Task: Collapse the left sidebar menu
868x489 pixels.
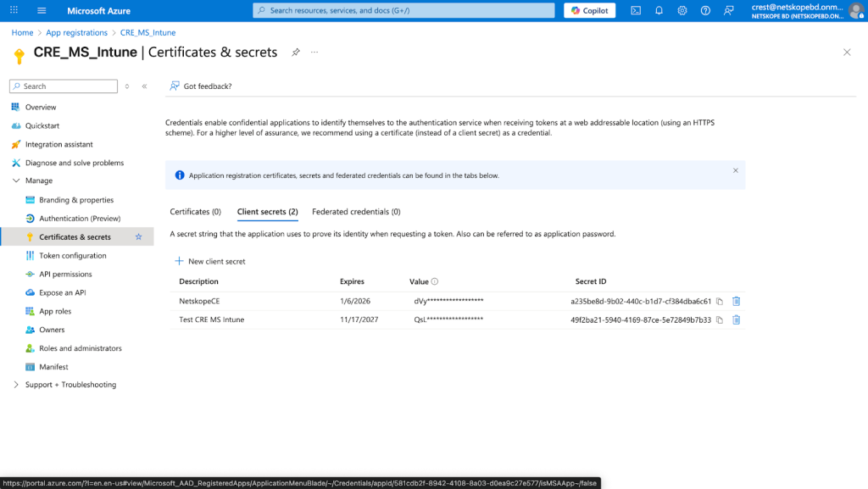Action: 144,86
